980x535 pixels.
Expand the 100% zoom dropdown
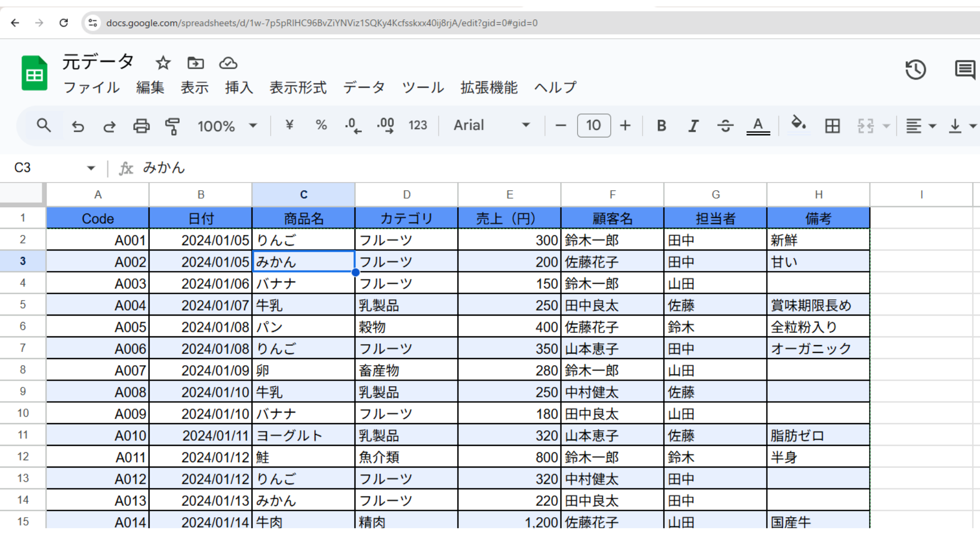pos(228,126)
